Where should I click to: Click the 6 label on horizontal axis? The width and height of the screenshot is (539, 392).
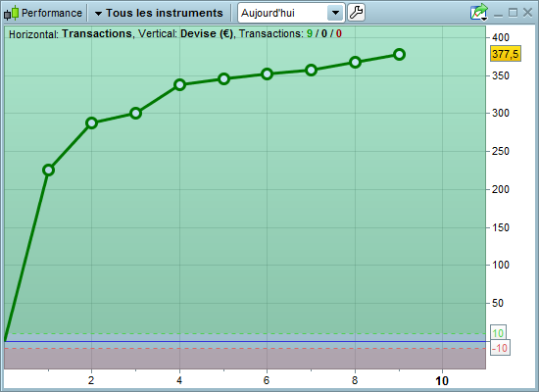pos(267,380)
